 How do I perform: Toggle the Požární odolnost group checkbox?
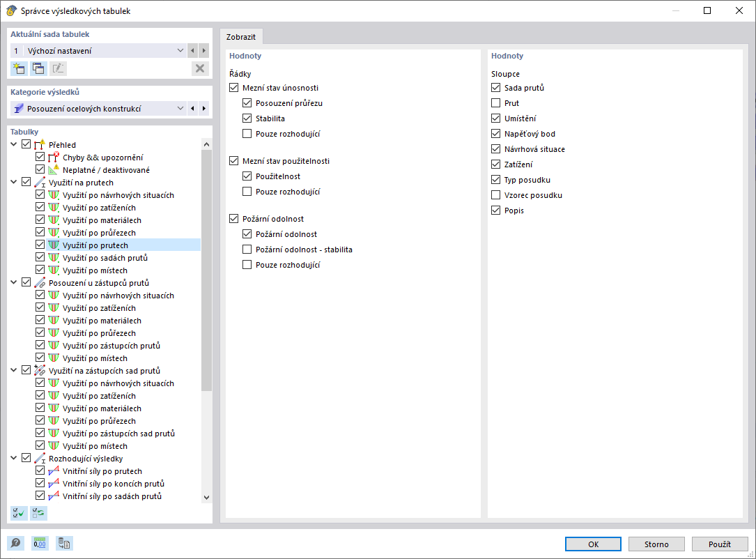tap(234, 218)
